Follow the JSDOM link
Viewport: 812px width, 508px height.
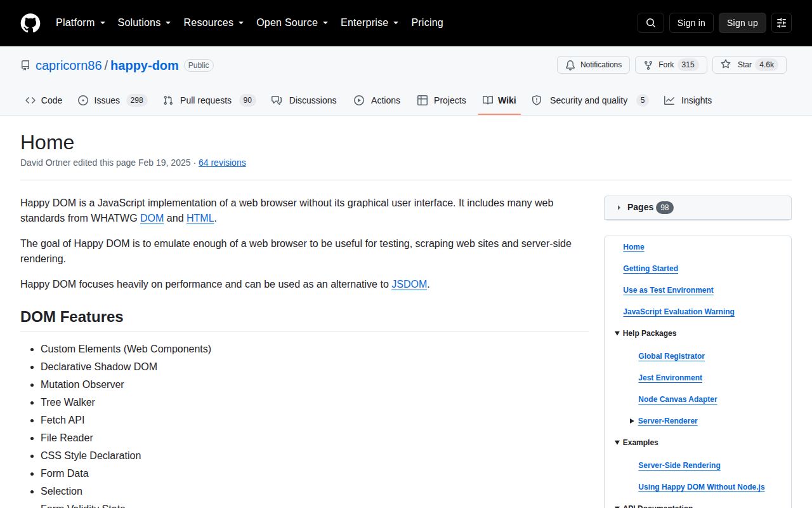coord(409,284)
